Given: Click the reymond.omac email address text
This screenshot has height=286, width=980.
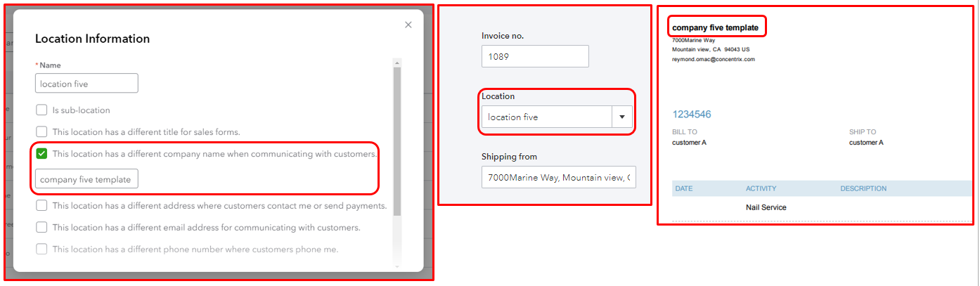Looking at the screenshot, I should [713, 60].
